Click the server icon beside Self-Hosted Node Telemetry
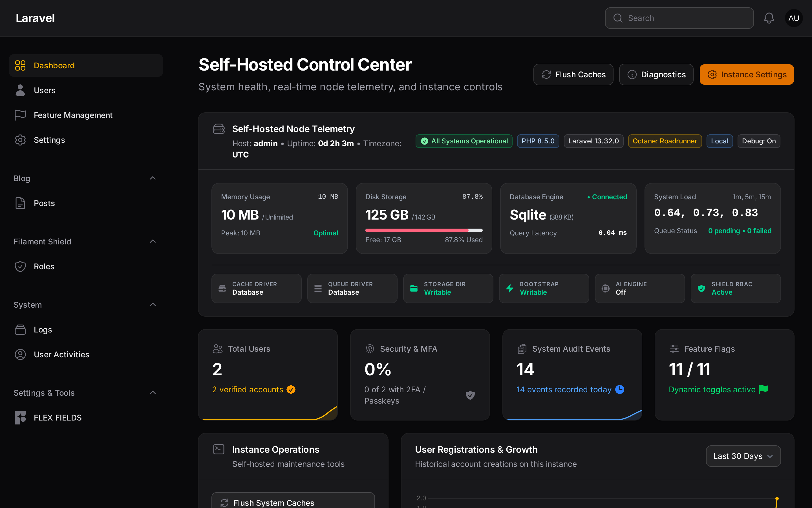This screenshot has height=508, width=812. coord(219,129)
